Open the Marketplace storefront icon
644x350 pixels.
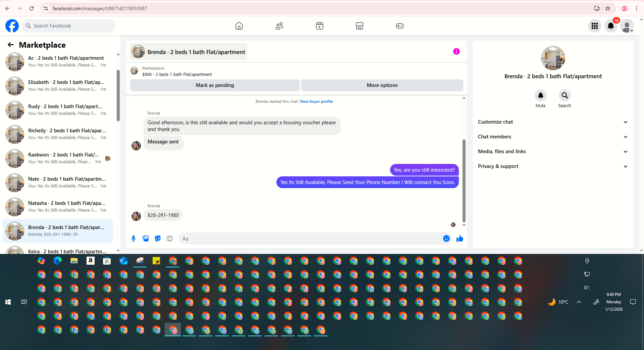pos(360,26)
